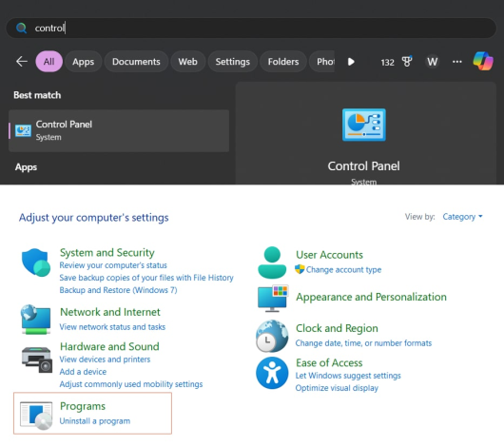Click the Appearance and Personalization monitor icon

coord(273,299)
